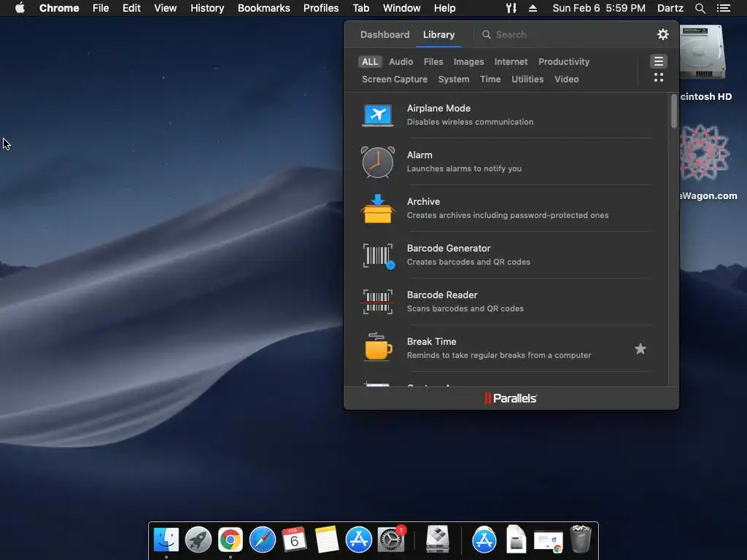
Task: Click 'Creates barcodes and QR codes' description
Action: (x=468, y=262)
